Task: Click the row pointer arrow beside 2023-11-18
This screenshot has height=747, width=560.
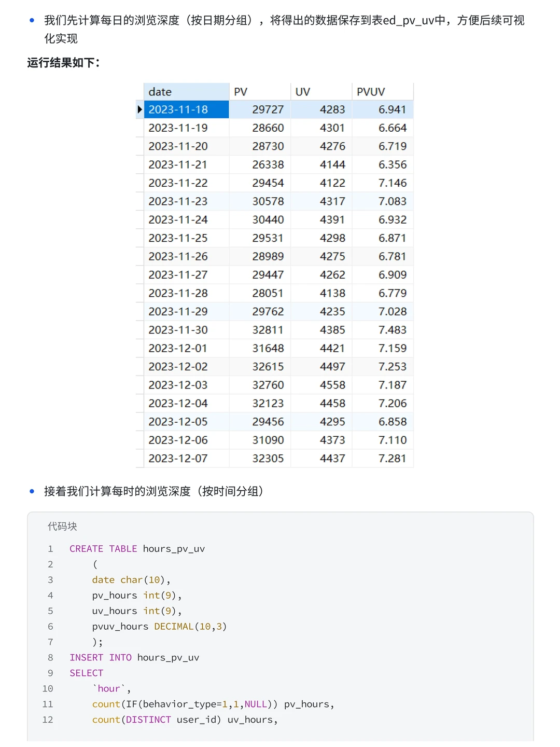Action: tap(139, 109)
